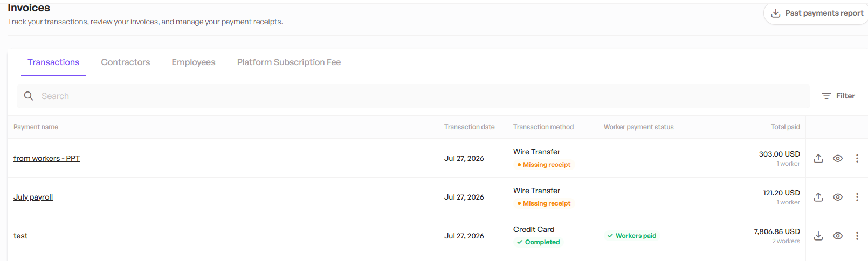Select the Transactions tab

pos(53,62)
